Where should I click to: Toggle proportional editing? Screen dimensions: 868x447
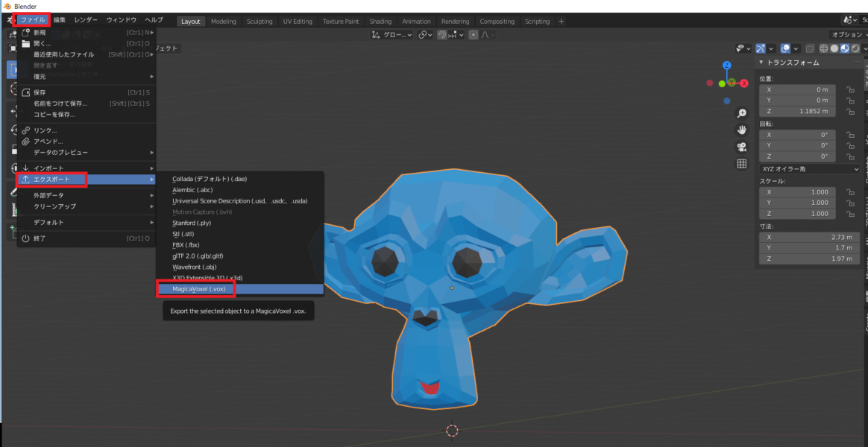pyautogui.click(x=474, y=35)
